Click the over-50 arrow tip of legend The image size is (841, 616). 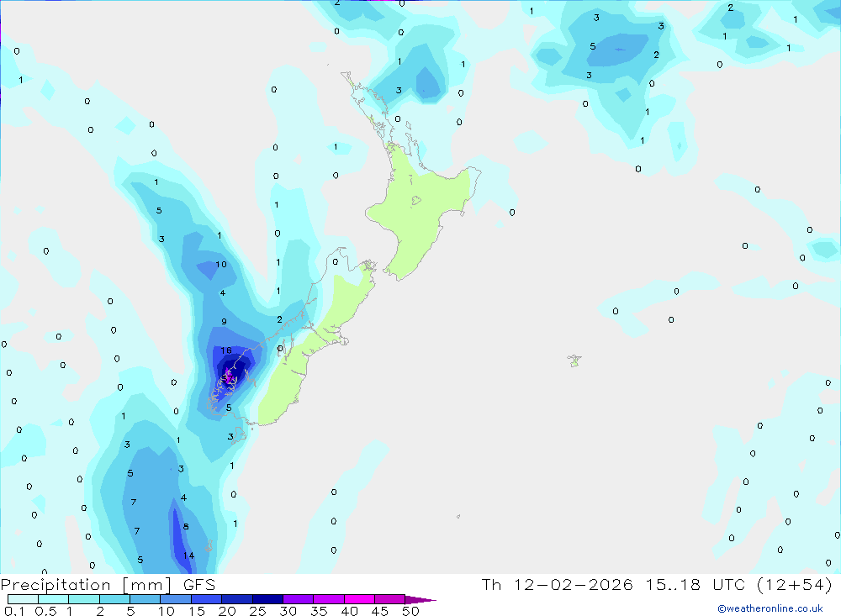(420, 600)
